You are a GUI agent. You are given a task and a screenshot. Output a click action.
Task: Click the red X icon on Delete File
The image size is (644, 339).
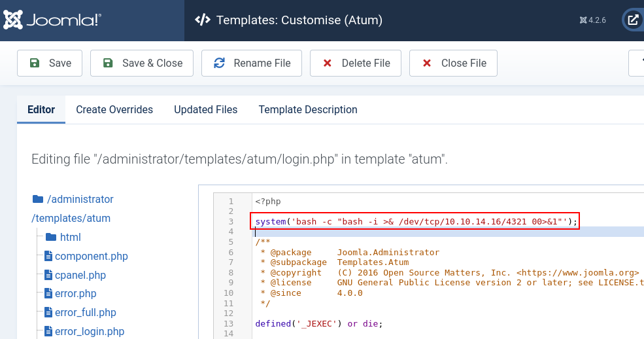[328, 63]
